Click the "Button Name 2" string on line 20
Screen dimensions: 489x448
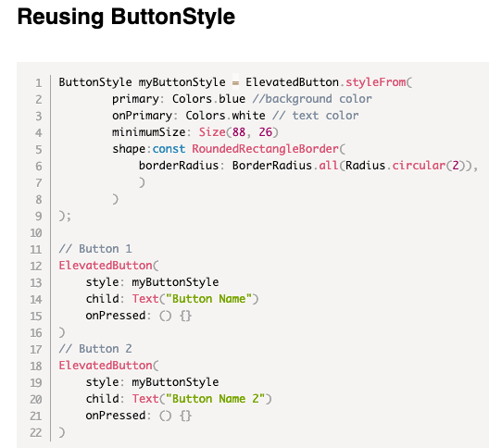[215, 399]
